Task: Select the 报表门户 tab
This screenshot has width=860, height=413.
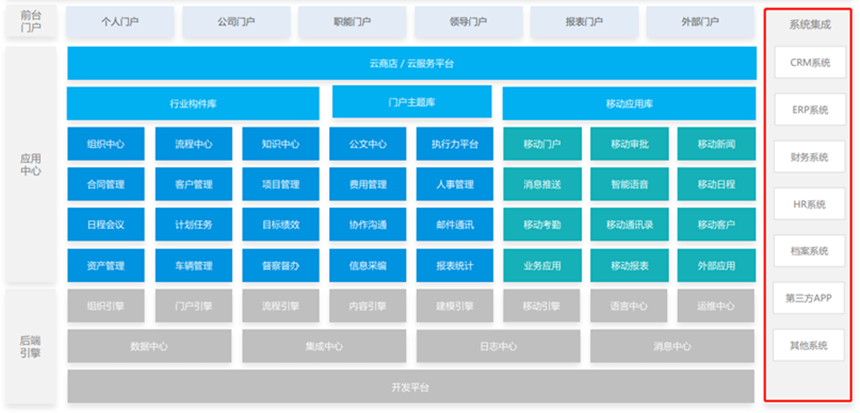Action: pos(584,21)
